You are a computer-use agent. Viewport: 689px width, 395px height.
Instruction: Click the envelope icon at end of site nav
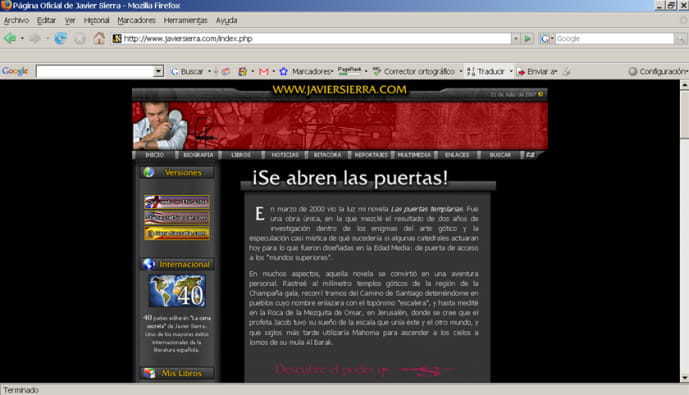pos(530,155)
